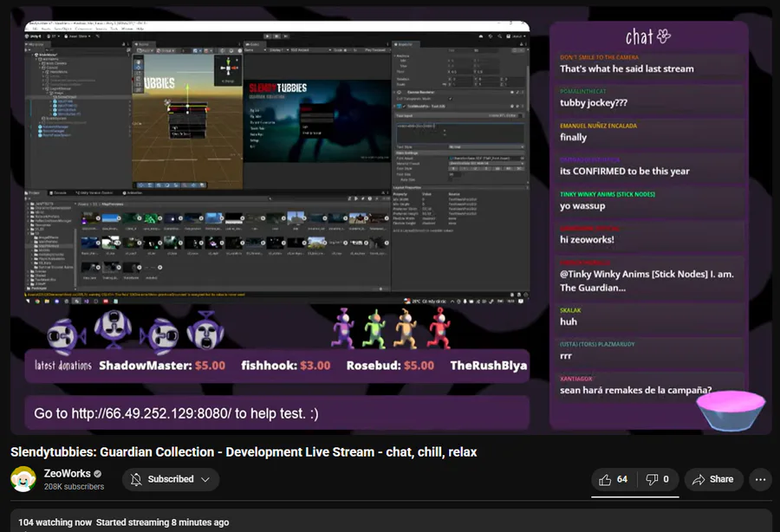This screenshot has height=532, width=780.
Task: Click the video title Slendytubbies: Guardian Collection
Action: pos(244,452)
